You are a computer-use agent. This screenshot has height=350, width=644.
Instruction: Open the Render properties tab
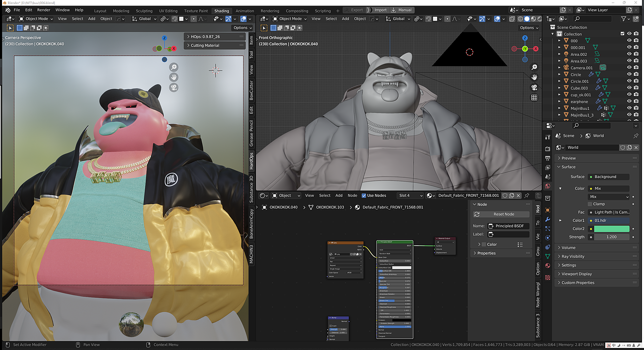[x=547, y=149]
